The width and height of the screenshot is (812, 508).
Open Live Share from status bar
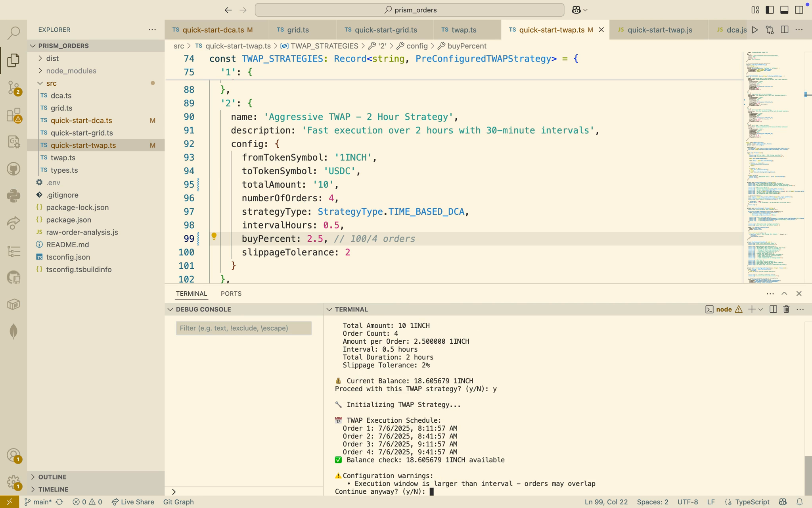tap(133, 502)
